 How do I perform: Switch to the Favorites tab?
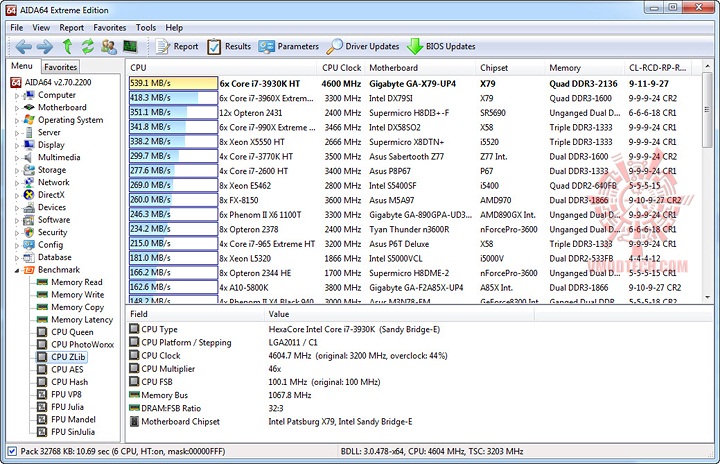[x=60, y=67]
